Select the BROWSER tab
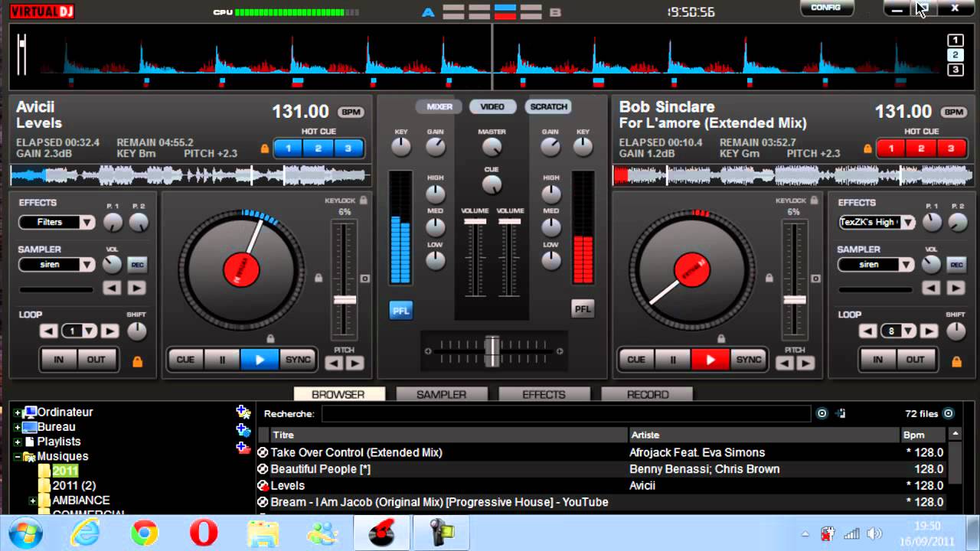The image size is (980, 551). click(x=338, y=394)
